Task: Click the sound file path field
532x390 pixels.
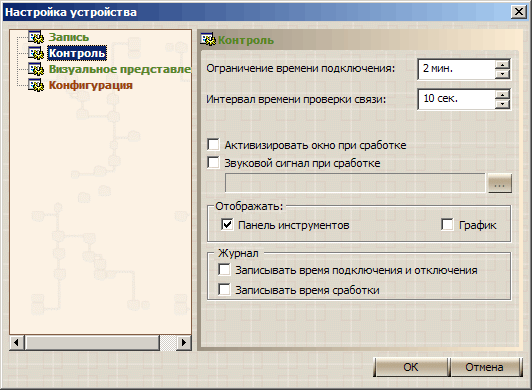Action: [355, 184]
